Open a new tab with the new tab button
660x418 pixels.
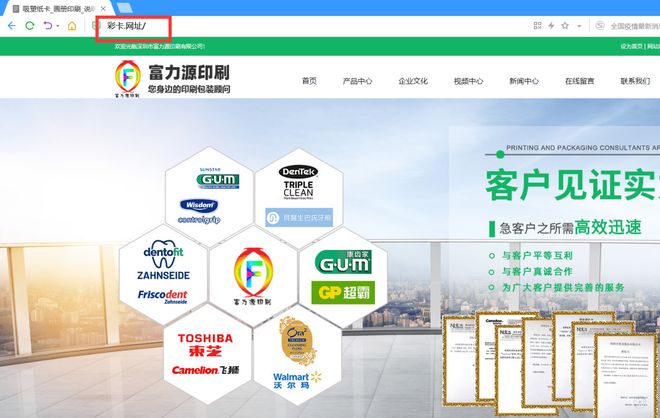click(125, 8)
